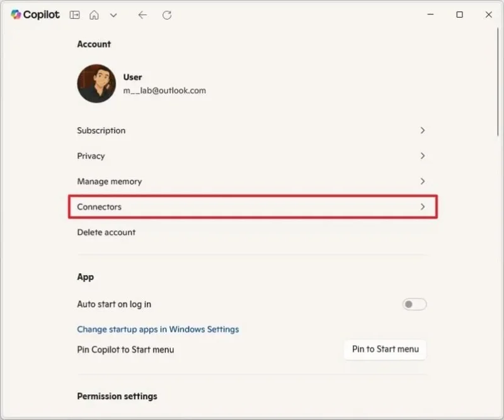The height and width of the screenshot is (420, 504).
Task: Close the Copilot window
Action: click(489, 14)
